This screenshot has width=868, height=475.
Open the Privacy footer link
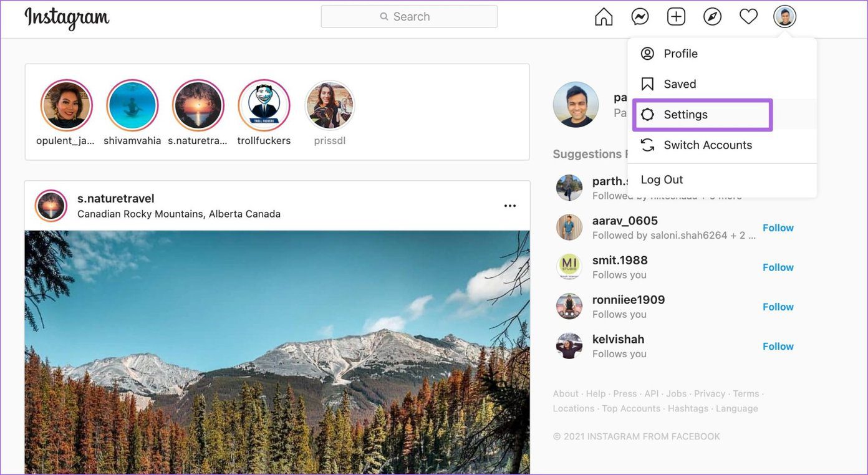pos(710,394)
